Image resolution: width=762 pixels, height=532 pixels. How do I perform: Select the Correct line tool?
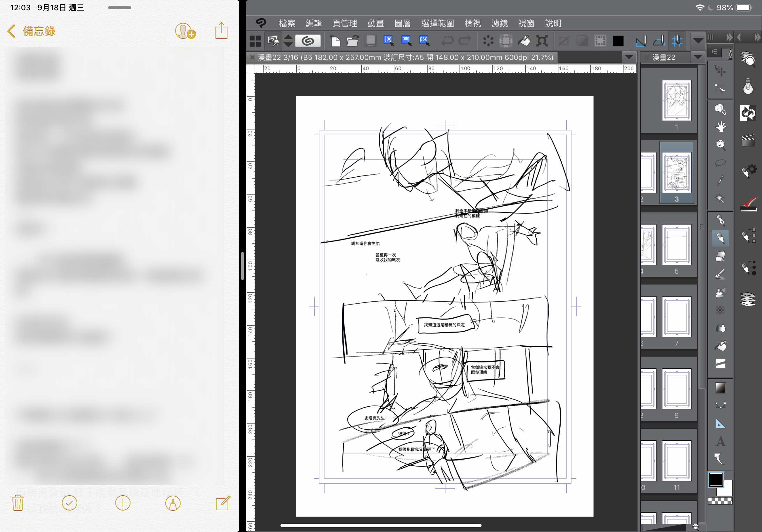click(720, 459)
